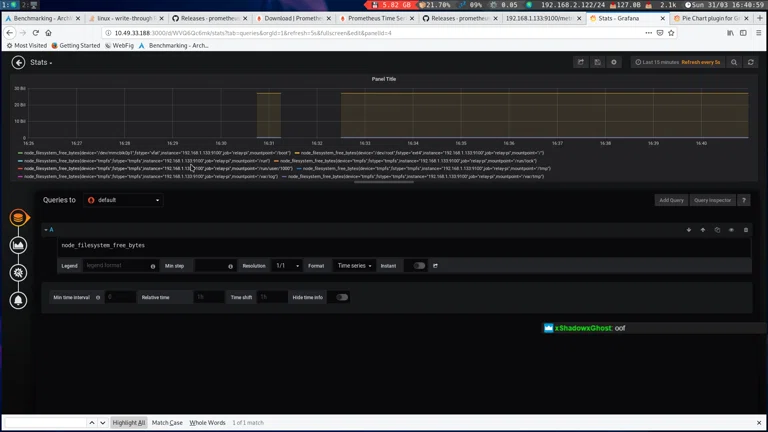Click browser home button
This screenshot has width=768, height=432.
[48, 33]
